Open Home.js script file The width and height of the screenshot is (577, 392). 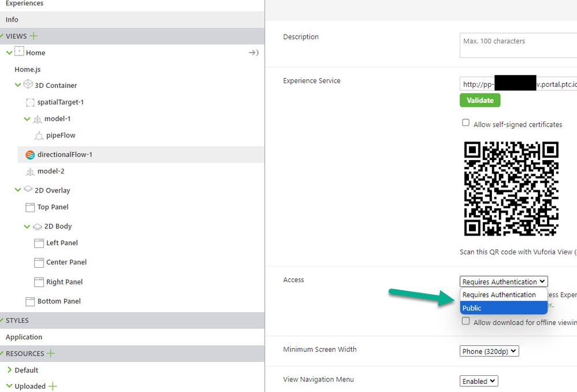coord(28,69)
